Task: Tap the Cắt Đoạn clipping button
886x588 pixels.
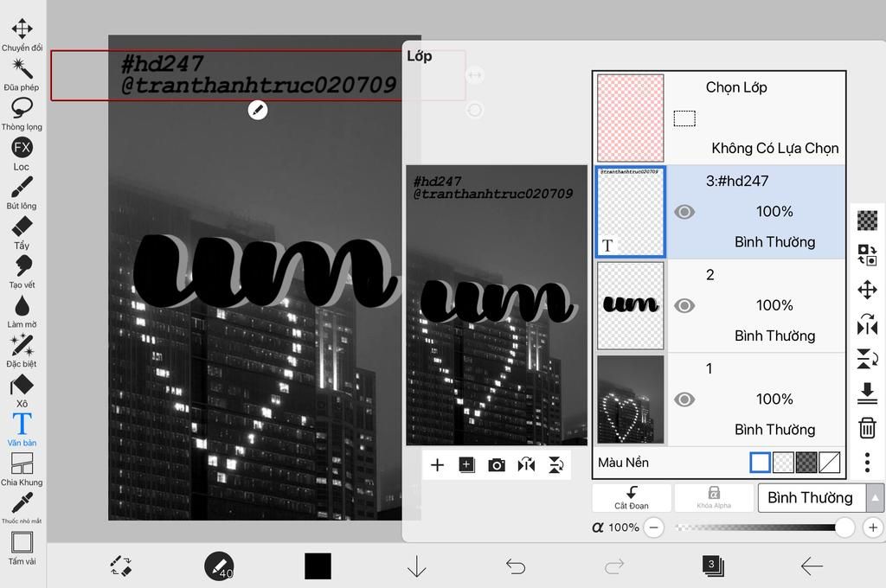Action: [632, 497]
